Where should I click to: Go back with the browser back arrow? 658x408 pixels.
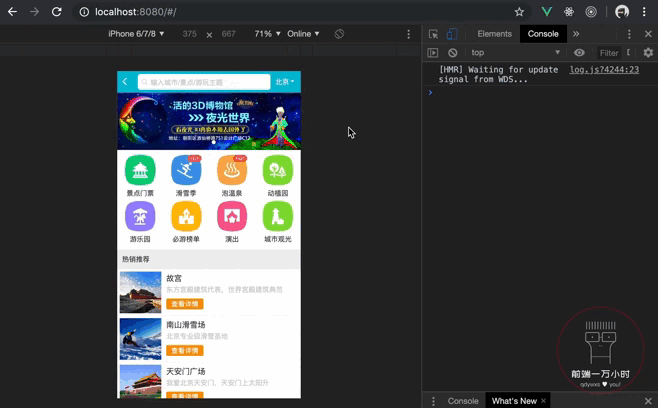coord(12,12)
